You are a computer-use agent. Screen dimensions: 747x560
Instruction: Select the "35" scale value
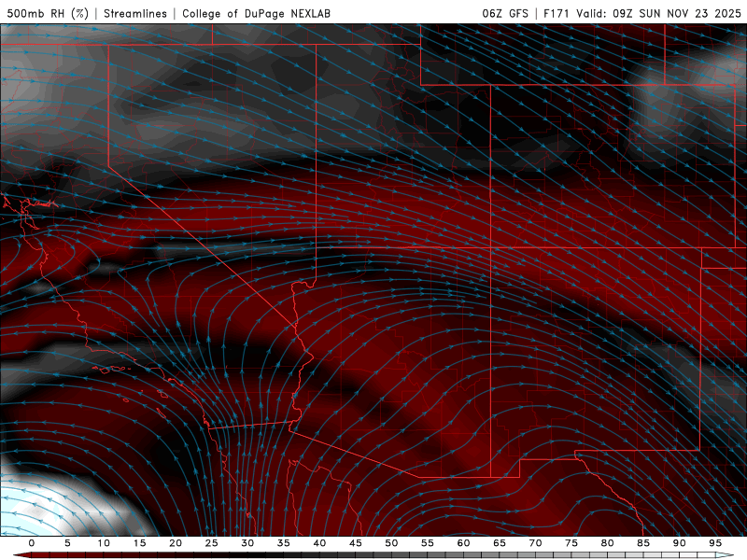tap(284, 543)
